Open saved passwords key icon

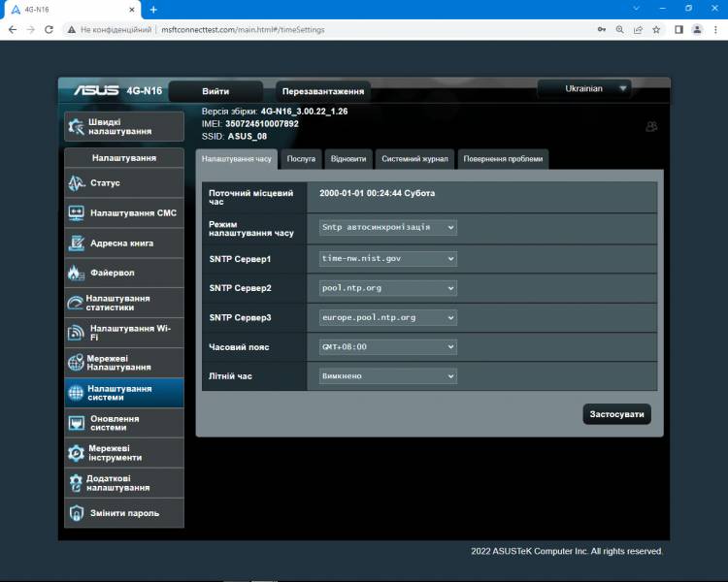click(601, 30)
